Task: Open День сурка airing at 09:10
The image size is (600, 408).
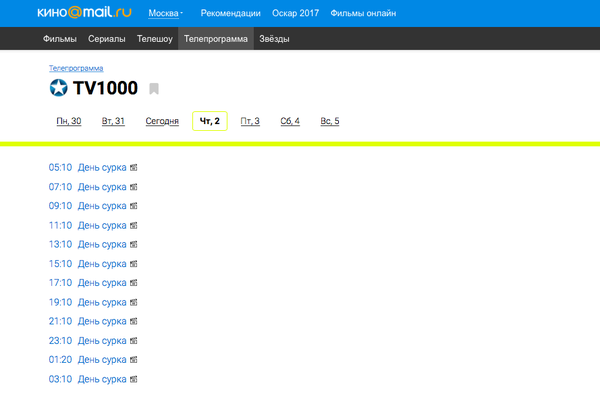Action: 102,206
